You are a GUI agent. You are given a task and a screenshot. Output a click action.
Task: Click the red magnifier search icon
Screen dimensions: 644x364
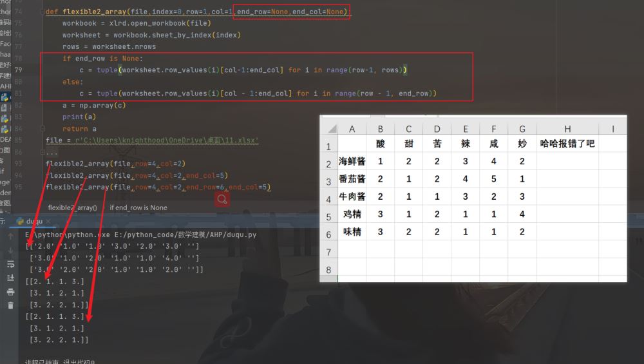click(222, 199)
